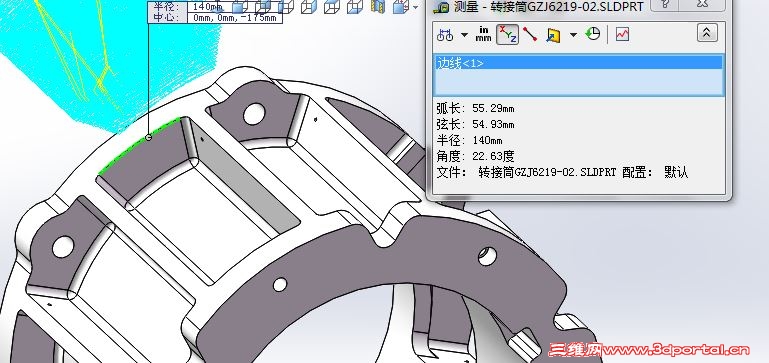Click the view orientation cube icon with arrow
Image resolution: width=769 pixels, height=363 pixels.
tap(401, 6)
